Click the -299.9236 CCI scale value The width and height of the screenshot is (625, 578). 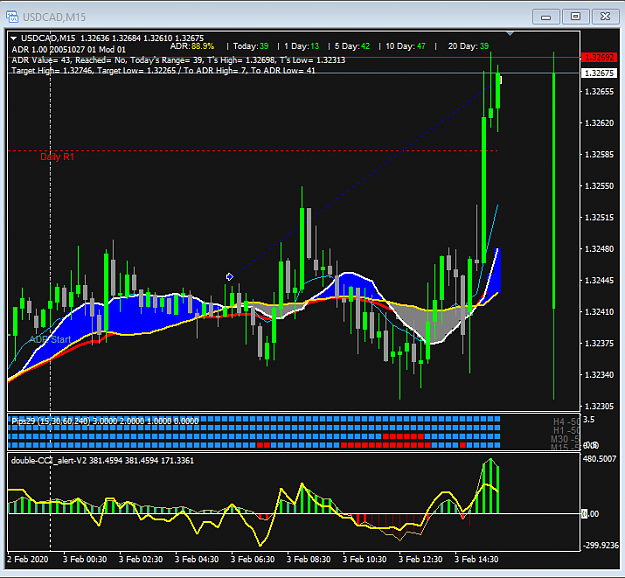[601, 545]
